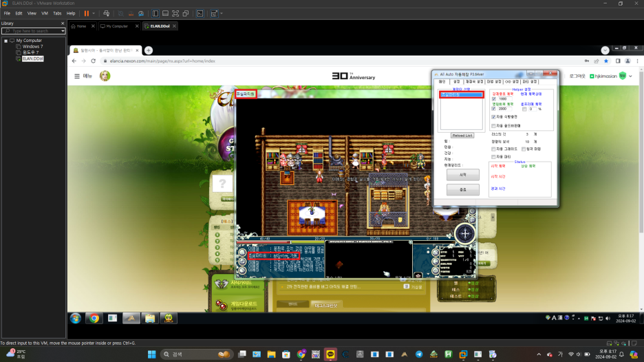Screen dimensions: 644x362
Task: Open Chrome's three-dot menu
Action: pyautogui.click(x=637, y=61)
